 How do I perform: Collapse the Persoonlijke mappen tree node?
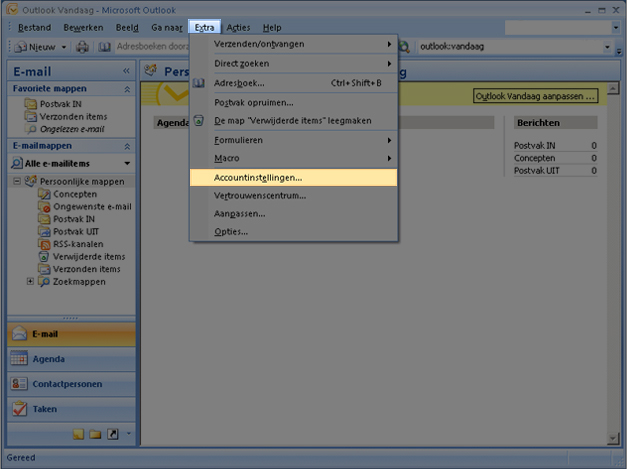point(17,181)
